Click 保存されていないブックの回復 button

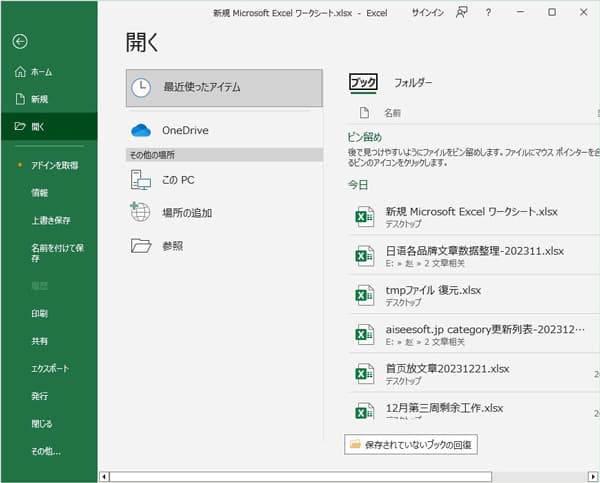coord(411,444)
